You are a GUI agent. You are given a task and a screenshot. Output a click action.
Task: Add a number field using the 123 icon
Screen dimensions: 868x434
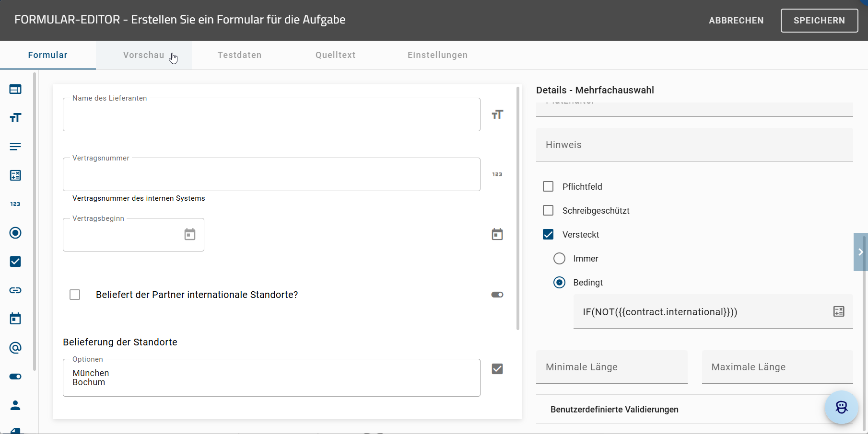pyautogui.click(x=15, y=204)
